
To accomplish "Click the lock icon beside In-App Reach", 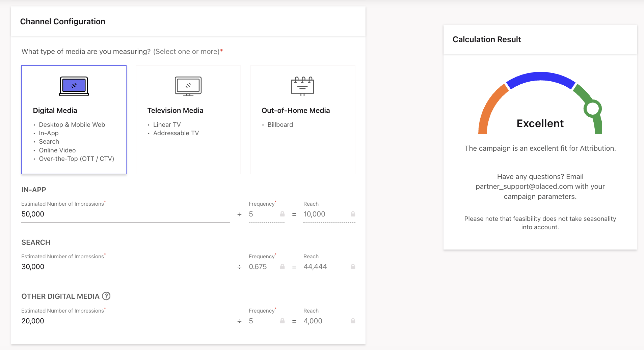I will [353, 214].
